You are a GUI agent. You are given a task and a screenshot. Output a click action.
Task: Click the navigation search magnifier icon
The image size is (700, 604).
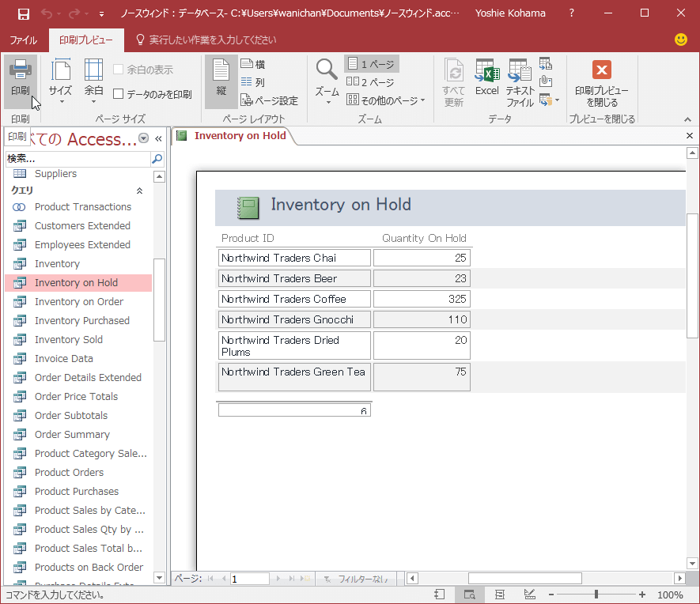tap(157, 158)
